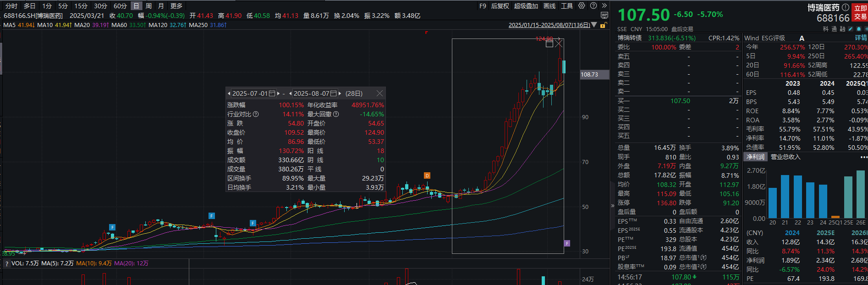Switch to 营业总收入 tab
The height and width of the screenshot is (285, 868).
pyautogui.click(x=786, y=157)
